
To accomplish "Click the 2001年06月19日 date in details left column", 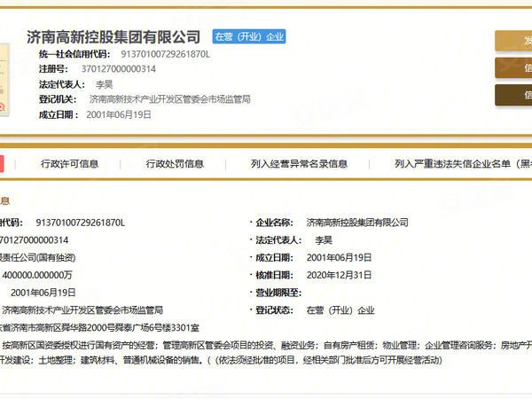I will 43,293.
